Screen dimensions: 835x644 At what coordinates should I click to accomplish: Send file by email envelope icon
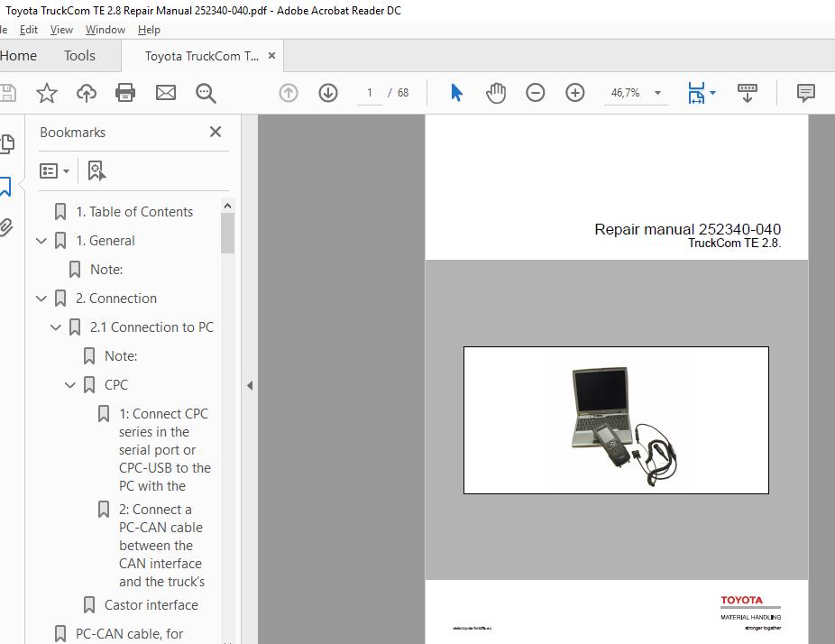pyautogui.click(x=166, y=93)
